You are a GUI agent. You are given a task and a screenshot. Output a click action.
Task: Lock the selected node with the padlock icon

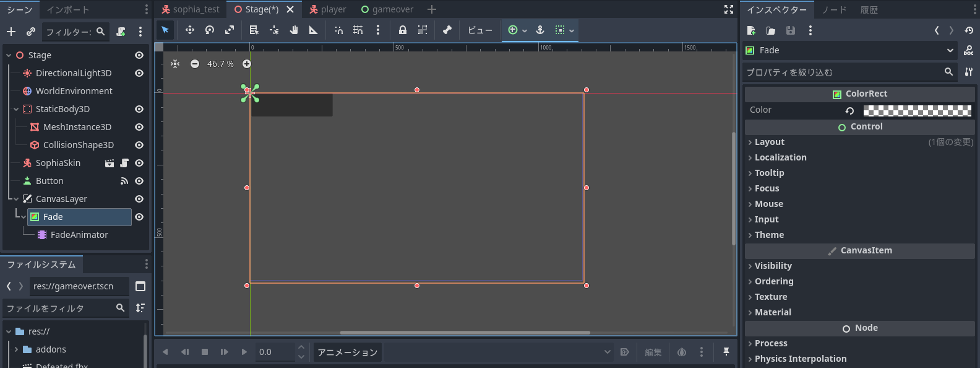[403, 30]
